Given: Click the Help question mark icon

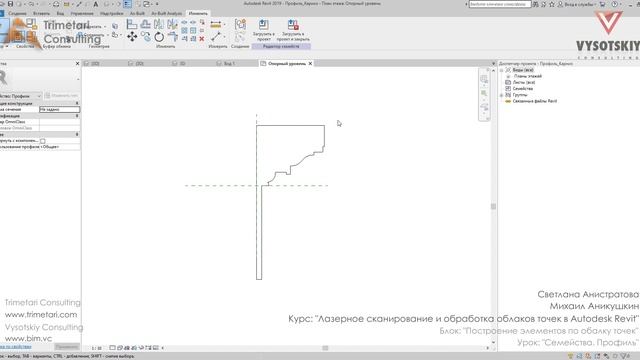Looking at the screenshot, I should 615,4.
